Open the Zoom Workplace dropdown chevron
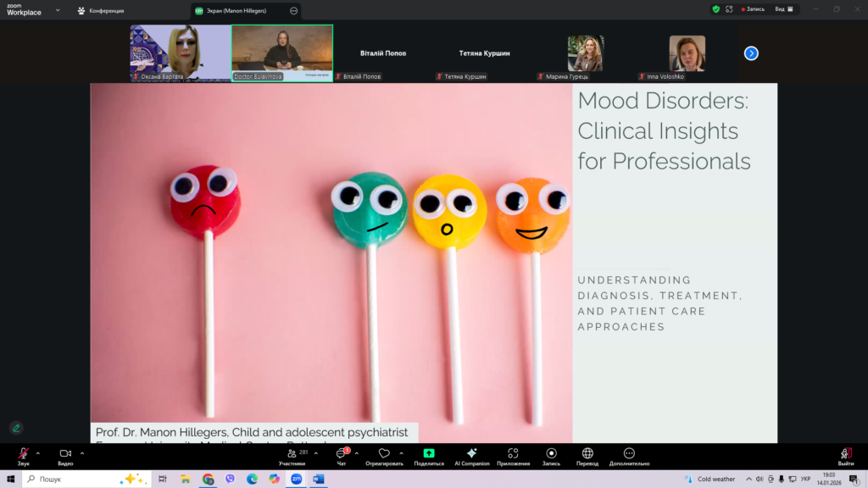Screen dimensions: 868x488 pyautogui.click(x=57, y=10)
